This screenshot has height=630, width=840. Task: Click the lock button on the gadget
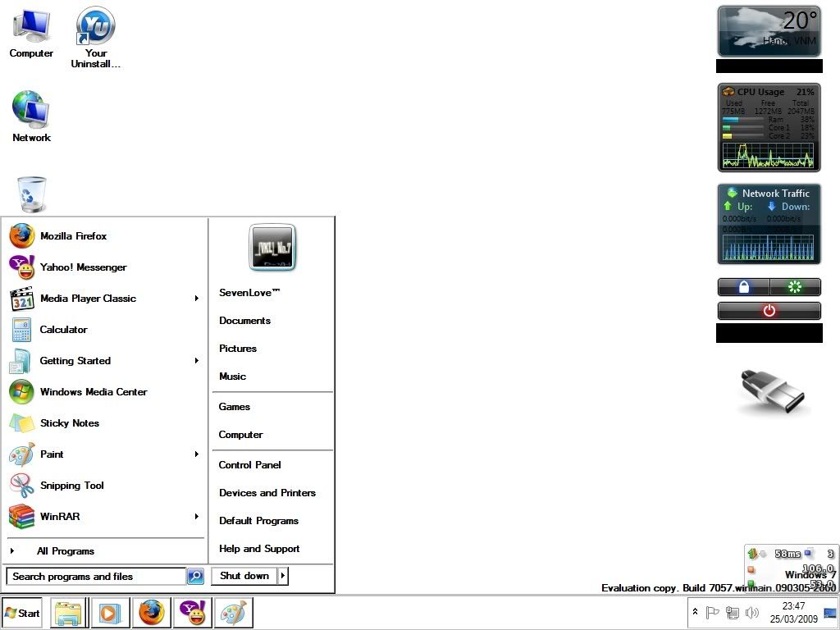pos(744,287)
